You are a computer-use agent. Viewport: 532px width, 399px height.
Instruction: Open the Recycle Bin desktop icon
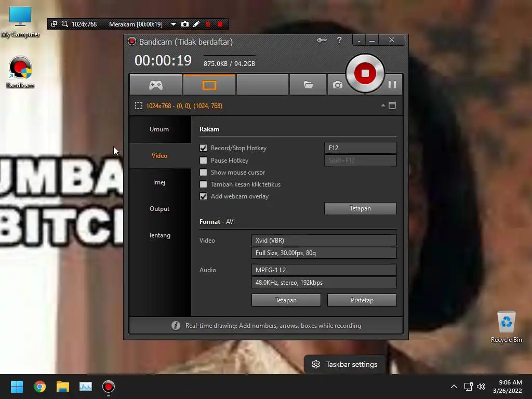(x=506, y=327)
